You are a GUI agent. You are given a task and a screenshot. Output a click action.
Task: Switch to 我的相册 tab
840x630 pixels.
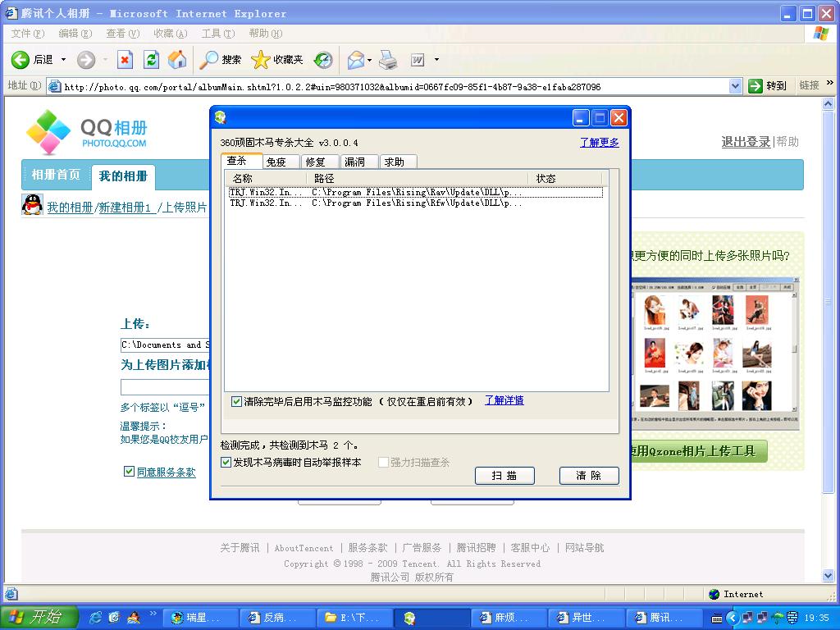[123, 176]
